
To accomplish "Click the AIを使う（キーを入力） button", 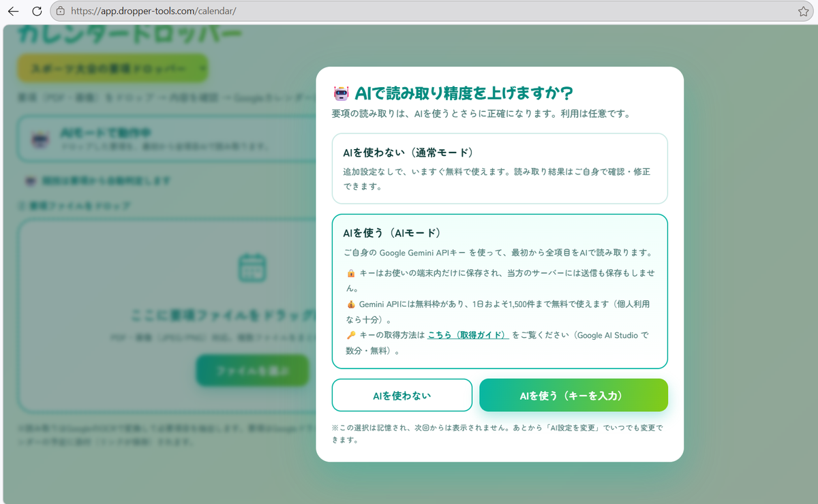I will point(573,395).
